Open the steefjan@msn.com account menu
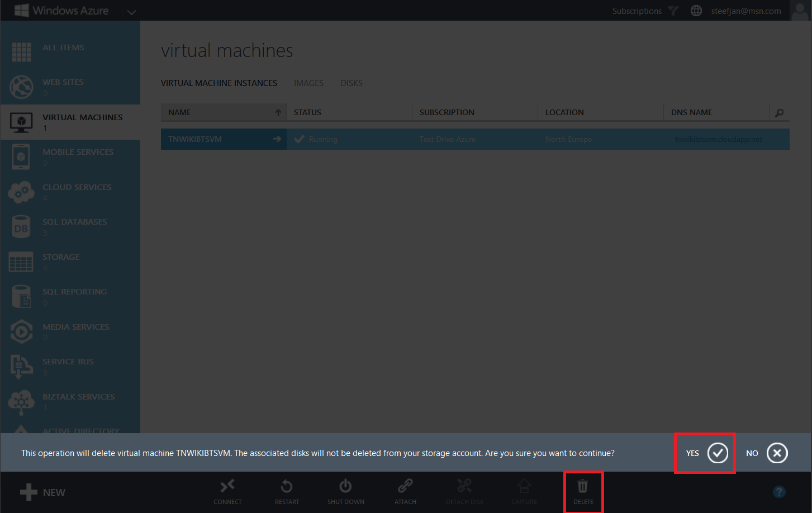The image size is (812, 513). [746, 11]
